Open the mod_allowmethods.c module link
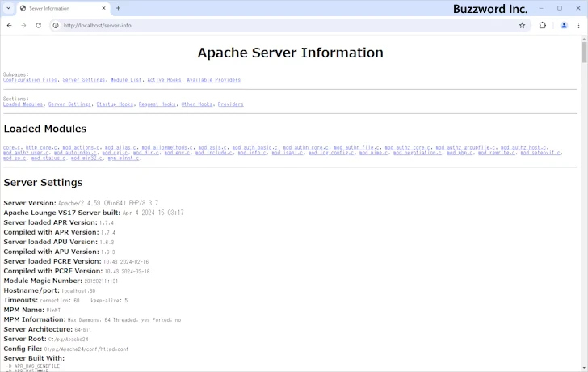This screenshot has height=372, width=588. coord(167,148)
